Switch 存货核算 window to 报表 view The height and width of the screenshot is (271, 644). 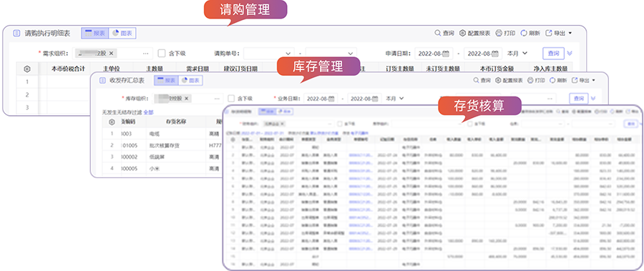[267, 112]
